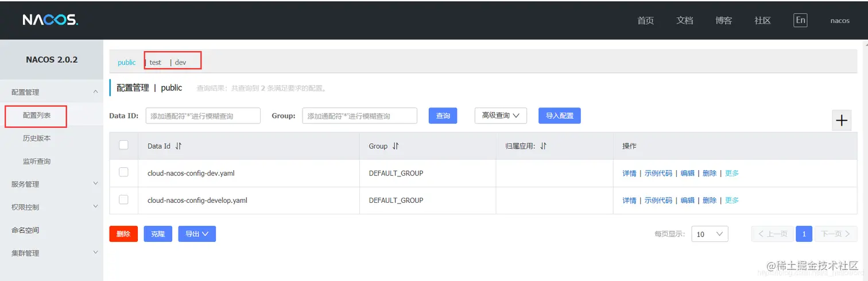Screen dimensions: 868x281
Task: Click the cloud-nacos-config-develop.yaml cell text
Action: point(197,200)
